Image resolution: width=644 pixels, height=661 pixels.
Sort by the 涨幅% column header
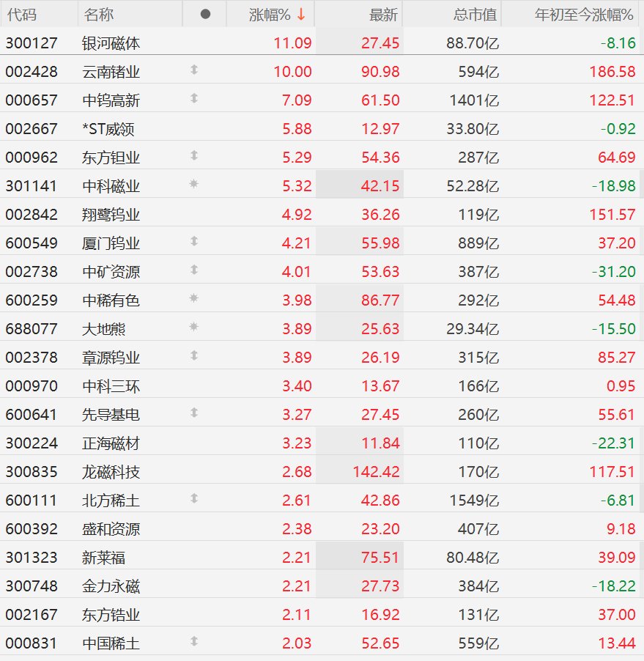(270, 15)
